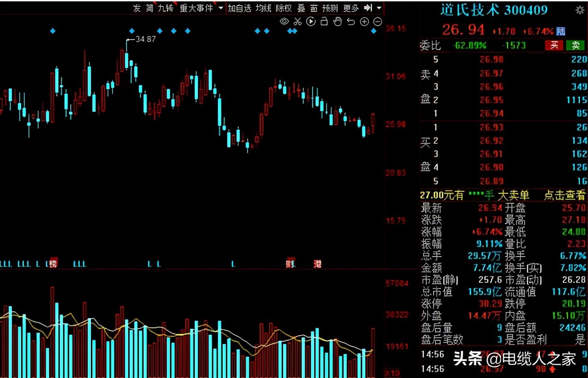Toggle the eye visibility icon above chart
Screen dimensions: 588x378
(284, 21)
